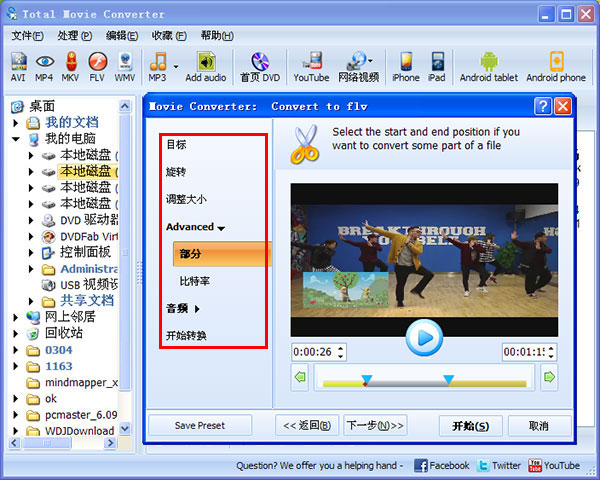Expand the 我的文档 tree node
Screen dimensions: 600x480
(16, 123)
